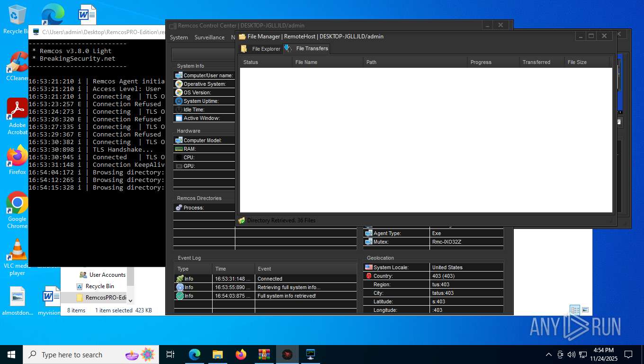Open the Google Chrome desktop shortcut

[x=17, y=210]
